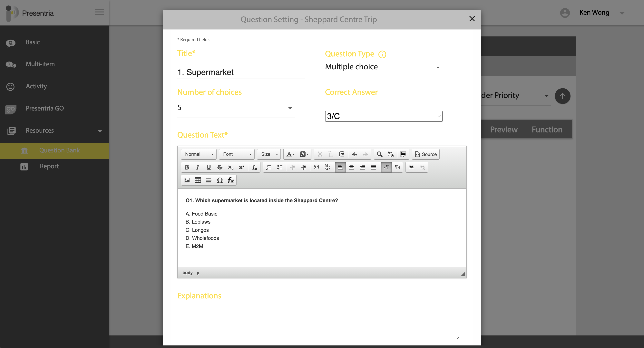
Task: Apply underline formatting
Action: tap(209, 167)
